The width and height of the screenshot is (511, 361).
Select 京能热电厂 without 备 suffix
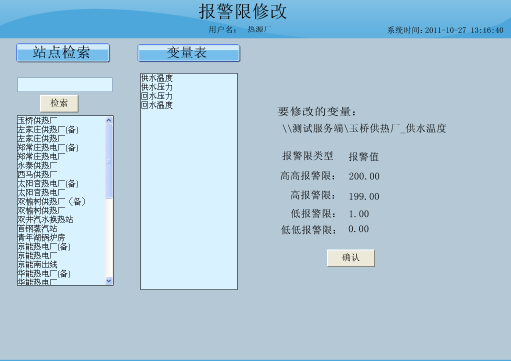[37, 255]
